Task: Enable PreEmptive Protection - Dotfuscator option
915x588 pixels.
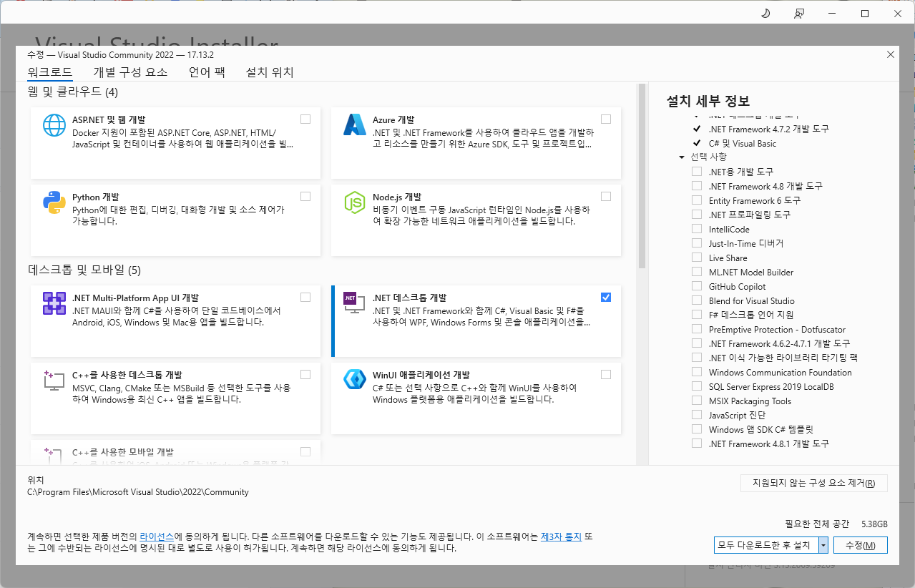Action: tap(697, 329)
